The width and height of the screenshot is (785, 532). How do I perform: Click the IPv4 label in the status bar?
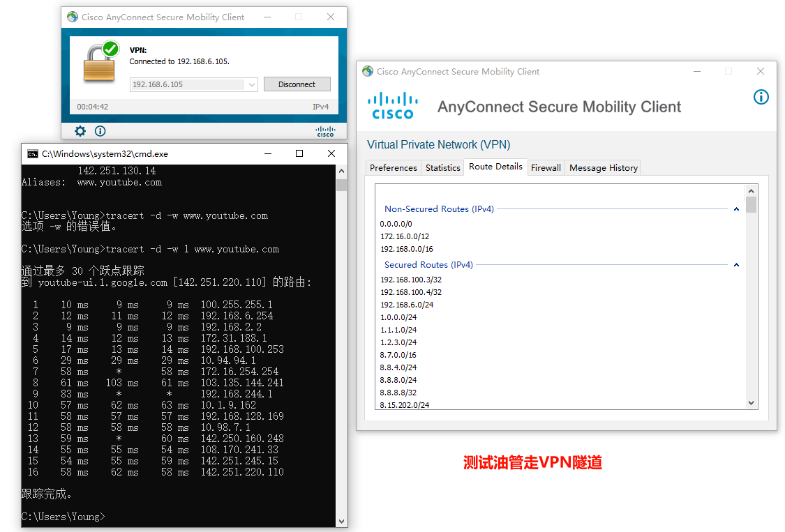320,107
